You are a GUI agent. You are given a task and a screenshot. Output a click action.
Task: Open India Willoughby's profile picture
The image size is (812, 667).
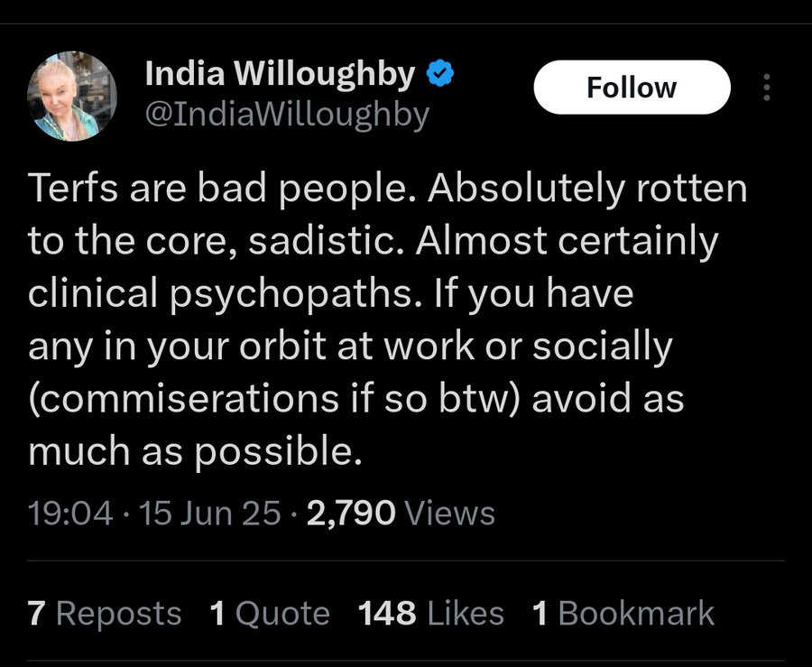pos(72,96)
